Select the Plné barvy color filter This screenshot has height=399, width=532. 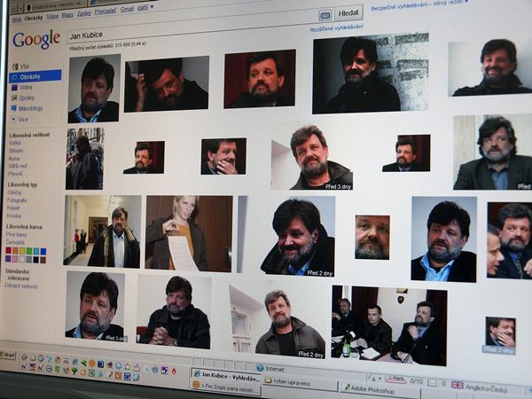(16, 234)
